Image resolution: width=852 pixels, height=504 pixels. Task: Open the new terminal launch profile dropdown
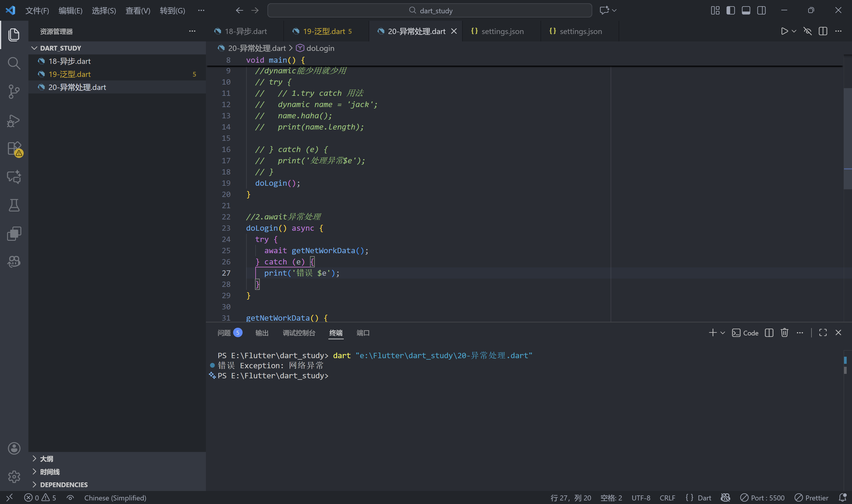[x=723, y=333]
